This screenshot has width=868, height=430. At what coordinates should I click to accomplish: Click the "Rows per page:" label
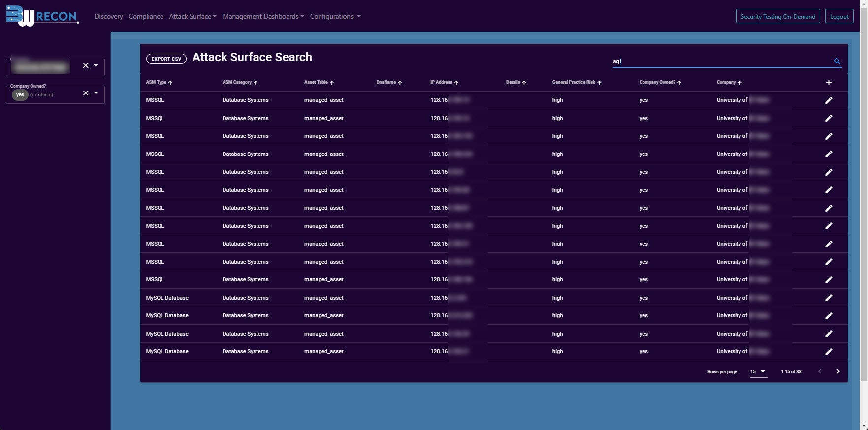(x=723, y=372)
